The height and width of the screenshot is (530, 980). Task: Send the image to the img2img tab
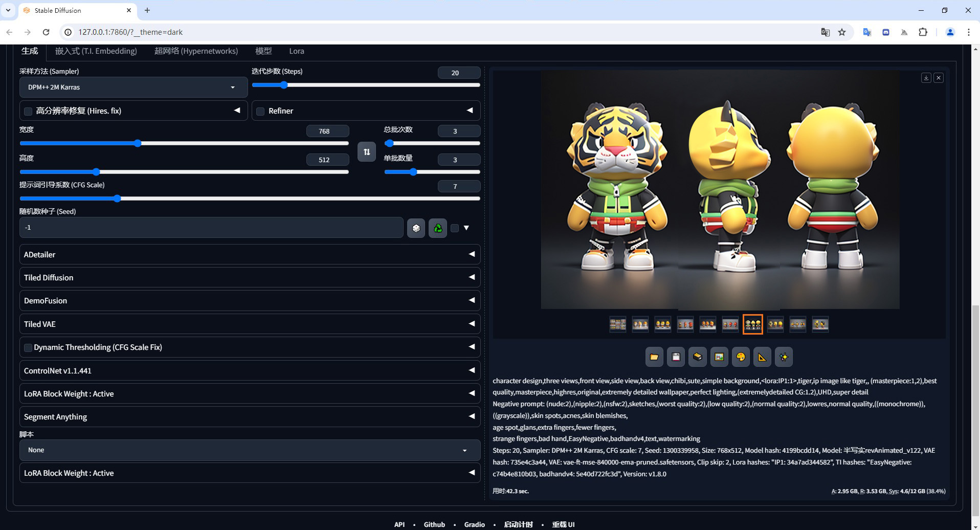pyautogui.click(x=719, y=357)
